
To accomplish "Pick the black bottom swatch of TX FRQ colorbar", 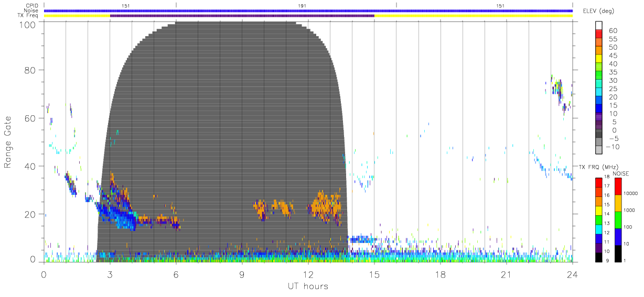I will pos(599,256).
